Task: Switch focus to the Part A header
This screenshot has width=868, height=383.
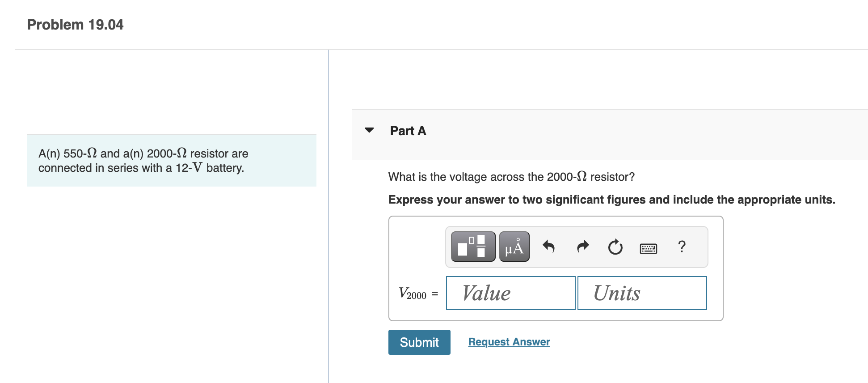Action: (x=407, y=131)
